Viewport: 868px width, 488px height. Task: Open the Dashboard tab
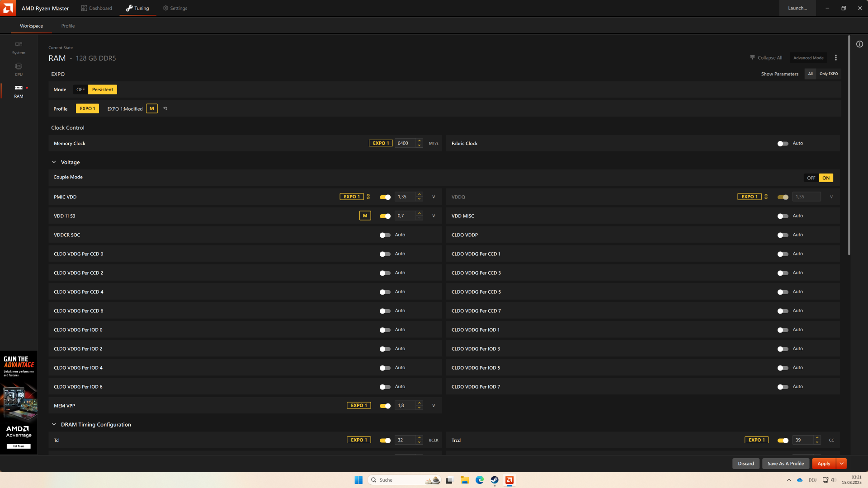pyautogui.click(x=97, y=8)
